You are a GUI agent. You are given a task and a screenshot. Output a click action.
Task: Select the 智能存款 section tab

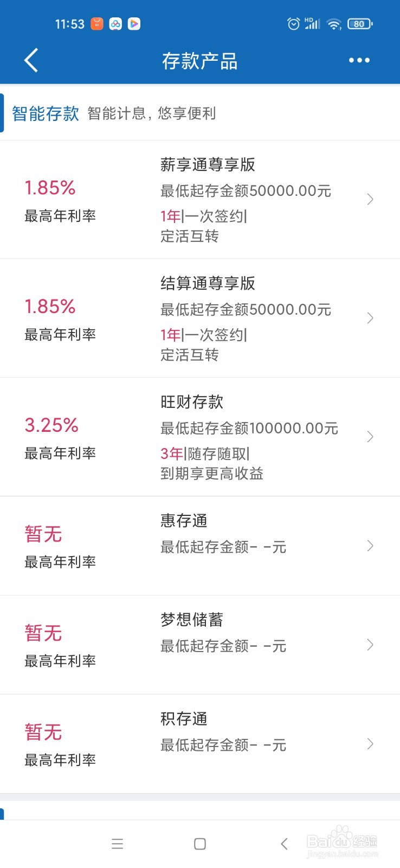pyautogui.click(x=46, y=113)
